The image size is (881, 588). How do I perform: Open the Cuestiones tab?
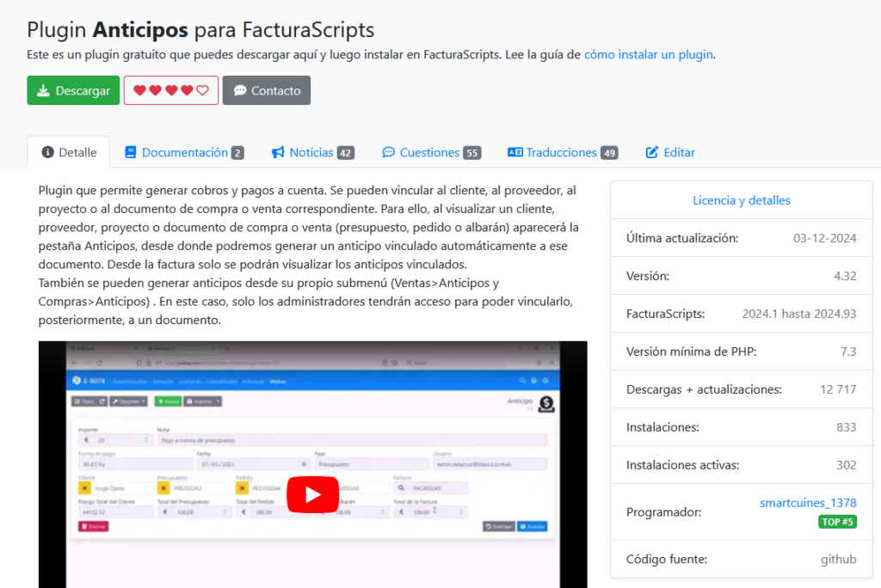(431, 152)
